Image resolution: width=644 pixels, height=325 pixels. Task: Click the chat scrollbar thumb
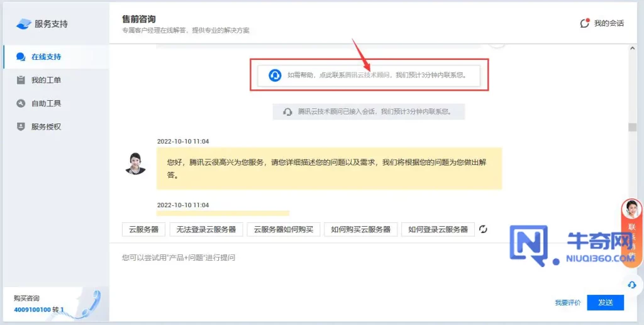tap(632, 127)
